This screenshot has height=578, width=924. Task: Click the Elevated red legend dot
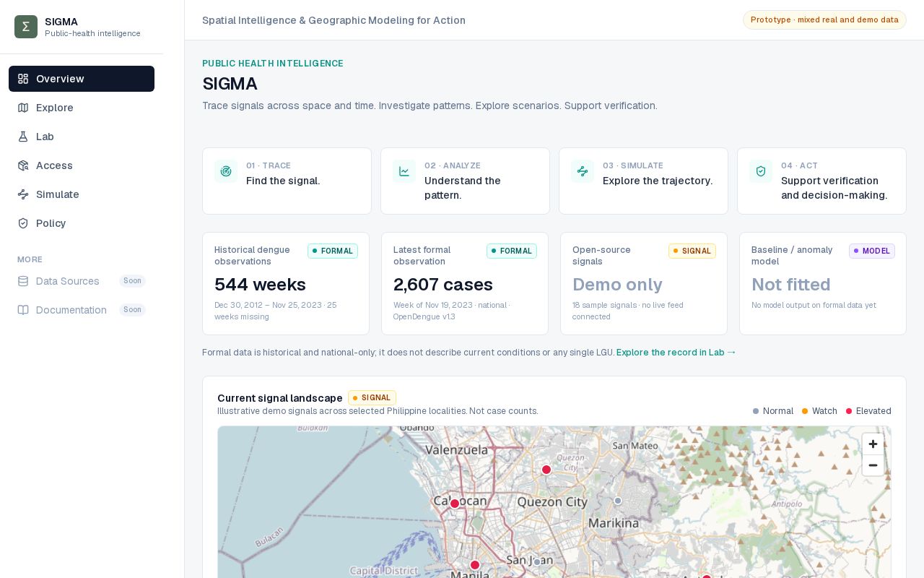(x=849, y=411)
